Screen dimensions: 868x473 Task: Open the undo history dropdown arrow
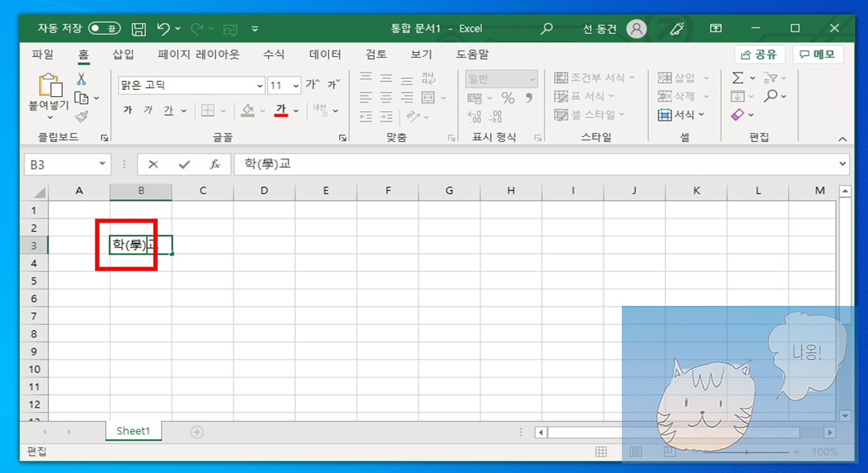178,28
